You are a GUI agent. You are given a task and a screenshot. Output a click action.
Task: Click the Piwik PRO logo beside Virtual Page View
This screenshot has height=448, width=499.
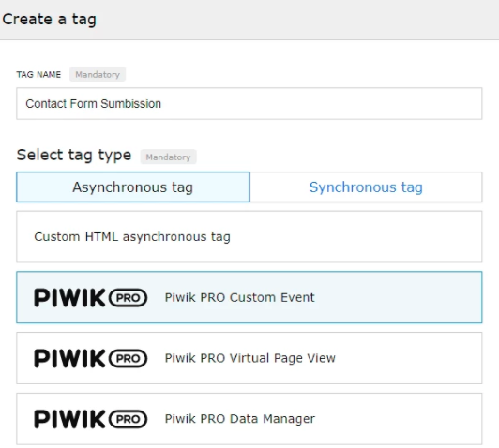tap(91, 358)
